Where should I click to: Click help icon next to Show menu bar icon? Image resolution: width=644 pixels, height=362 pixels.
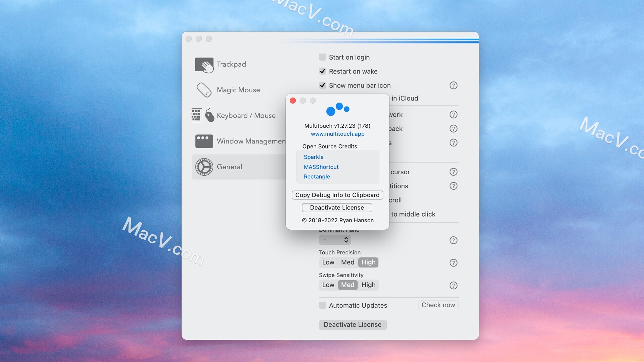pyautogui.click(x=453, y=85)
